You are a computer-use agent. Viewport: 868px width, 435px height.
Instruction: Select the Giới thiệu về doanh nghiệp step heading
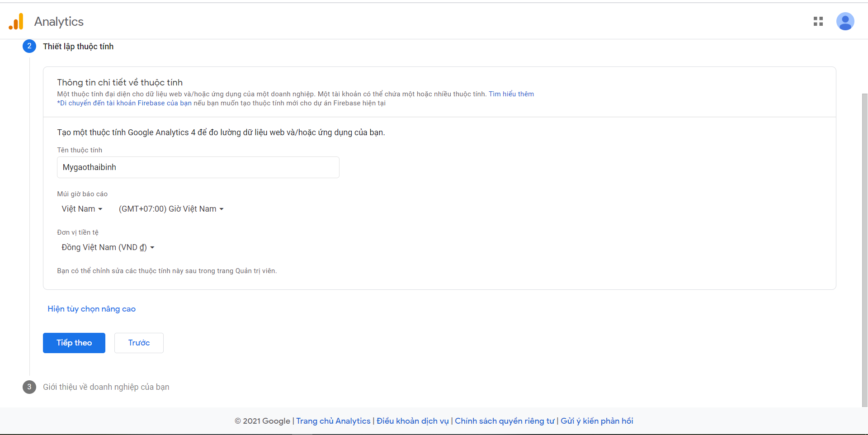pyautogui.click(x=106, y=387)
